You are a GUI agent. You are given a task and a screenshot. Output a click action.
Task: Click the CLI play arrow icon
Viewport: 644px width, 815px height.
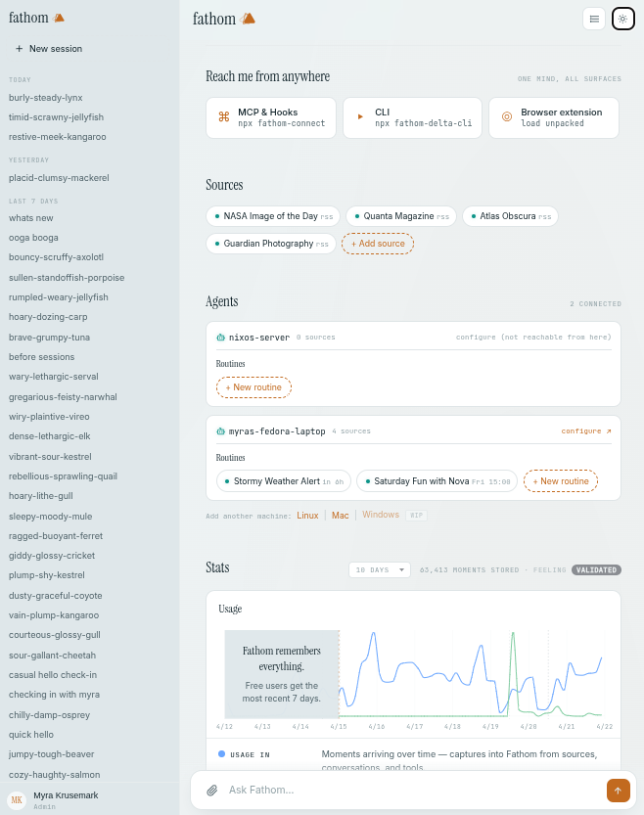(x=360, y=117)
